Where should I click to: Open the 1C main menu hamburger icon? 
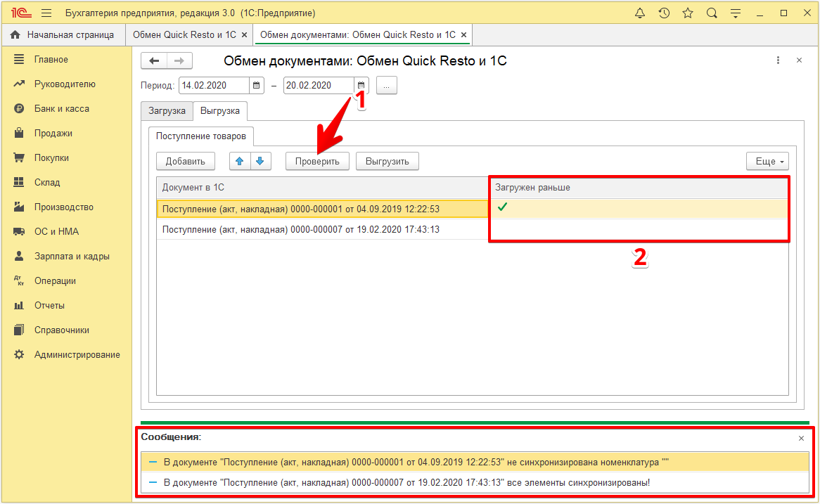(46, 13)
